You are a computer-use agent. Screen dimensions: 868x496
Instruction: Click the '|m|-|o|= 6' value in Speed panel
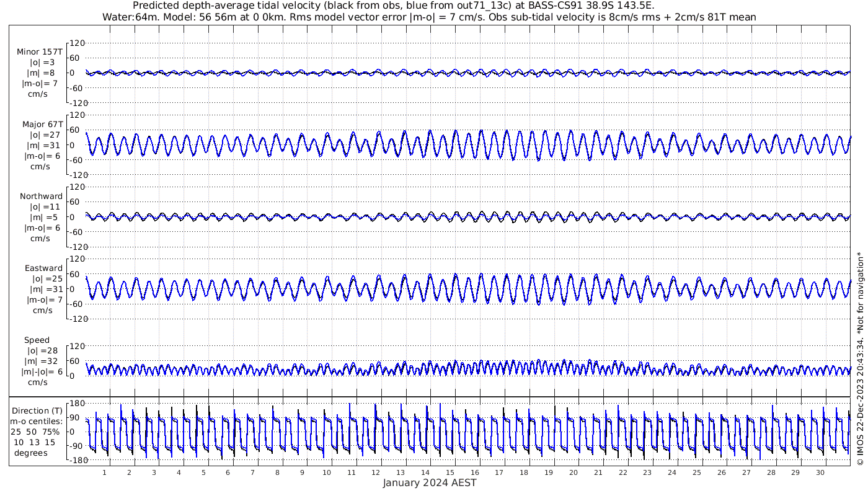point(42,371)
